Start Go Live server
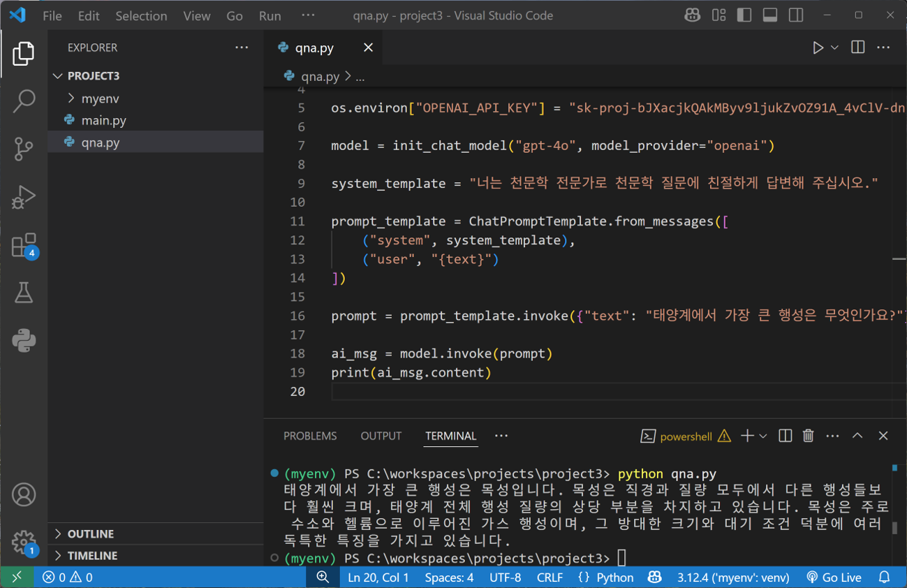 click(834, 578)
